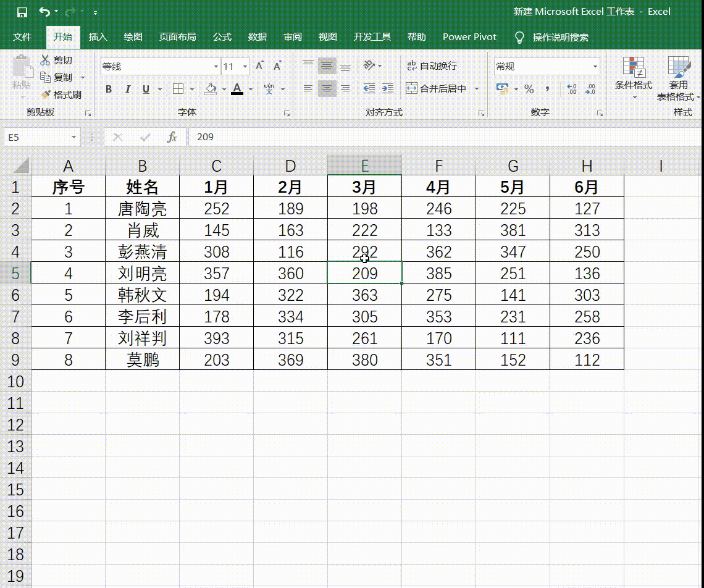
Task: Open the font size 11 dropdown
Action: tap(245, 67)
